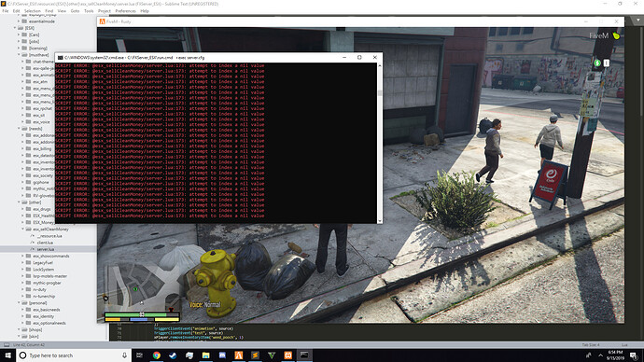Open Google Chrome from the taskbar

coord(157,355)
